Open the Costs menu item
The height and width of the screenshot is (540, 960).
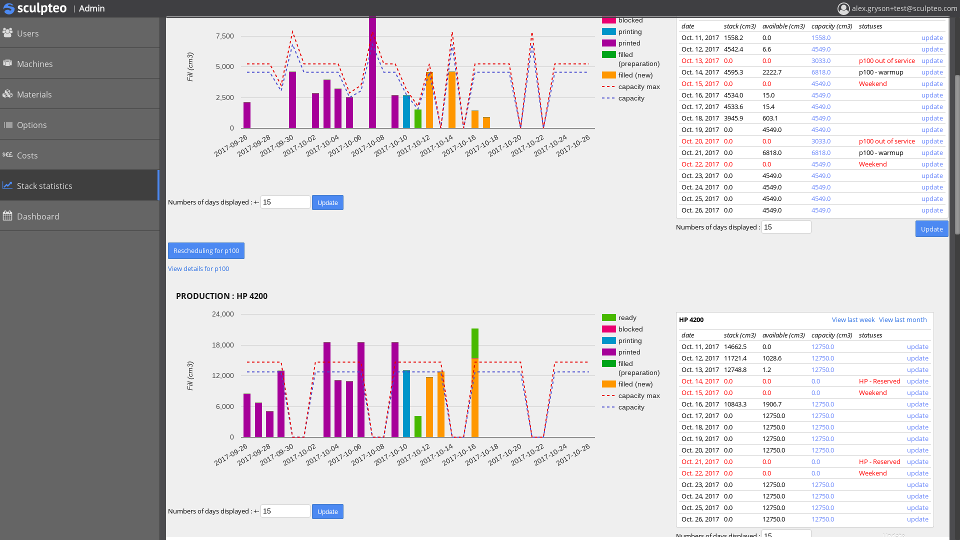tap(80, 155)
